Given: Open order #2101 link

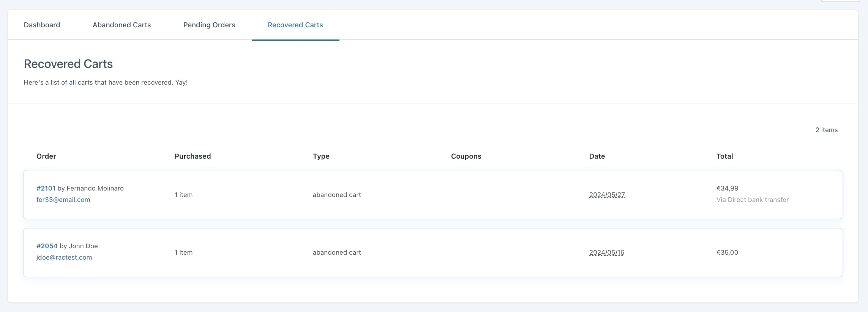Looking at the screenshot, I should 46,188.
